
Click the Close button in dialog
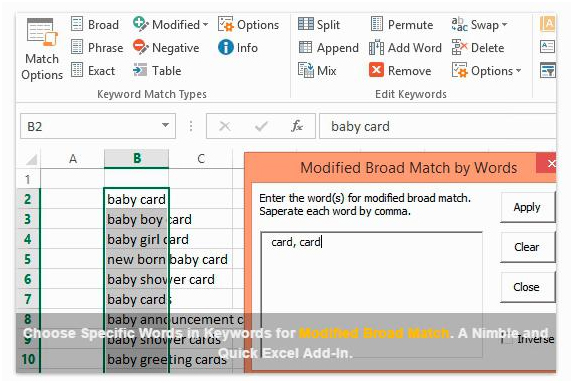527,287
